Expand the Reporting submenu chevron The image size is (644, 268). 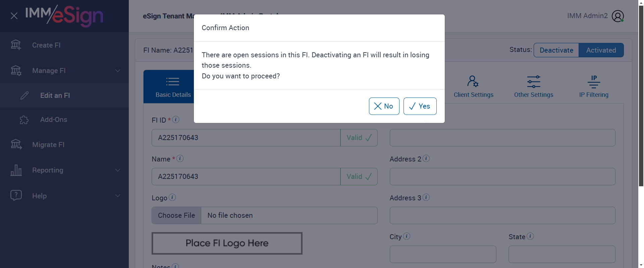point(118,170)
